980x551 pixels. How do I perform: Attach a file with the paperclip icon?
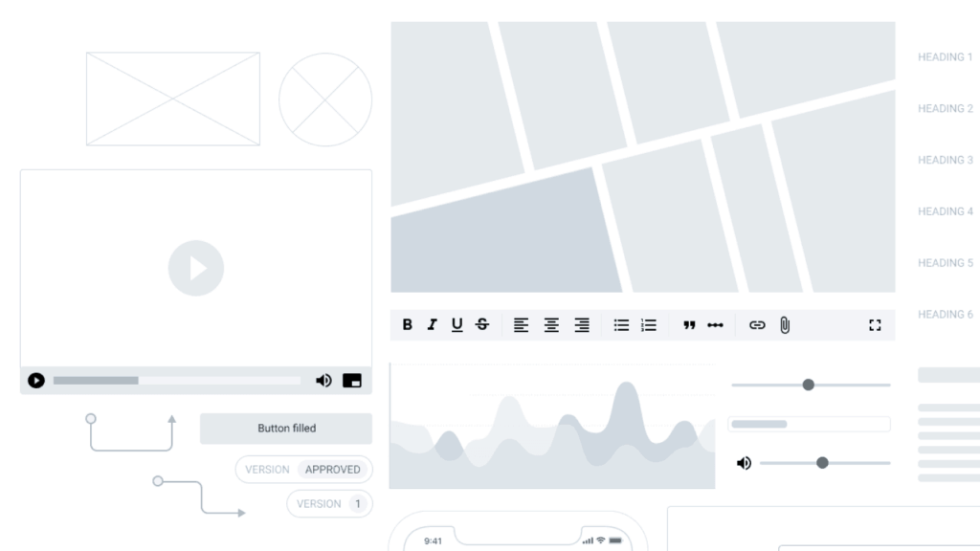tap(785, 325)
